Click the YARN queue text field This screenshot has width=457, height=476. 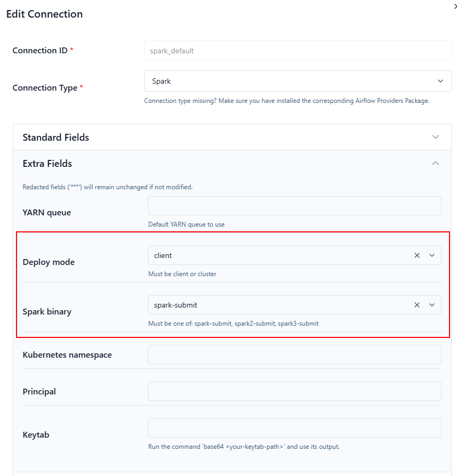point(295,206)
